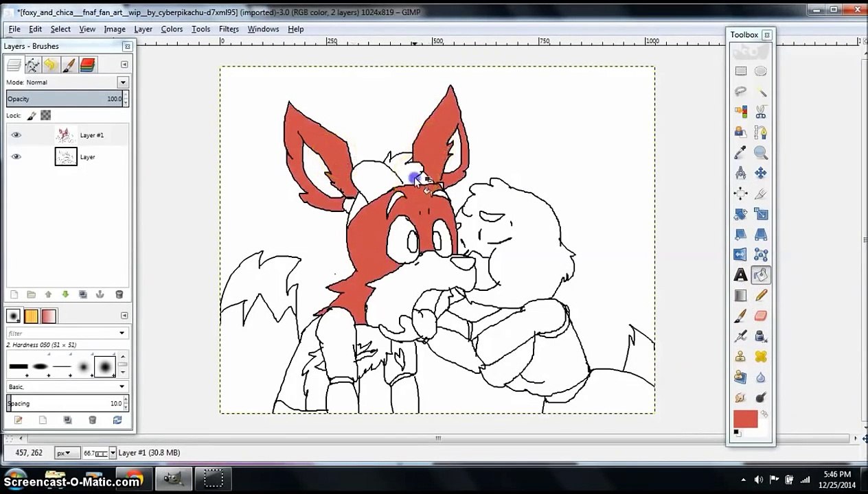This screenshot has height=494, width=868.
Task: Toggle visibility of the bottom Layer
Action: pos(16,157)
